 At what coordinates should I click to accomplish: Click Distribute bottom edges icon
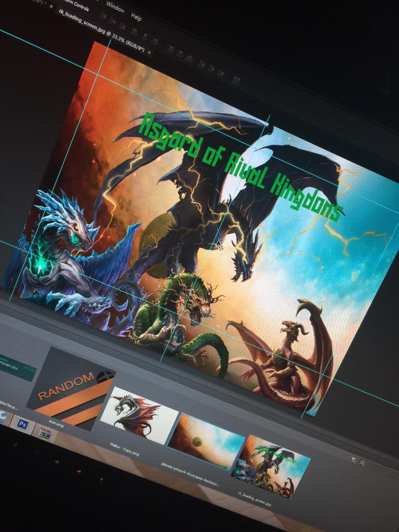[190, 58]
